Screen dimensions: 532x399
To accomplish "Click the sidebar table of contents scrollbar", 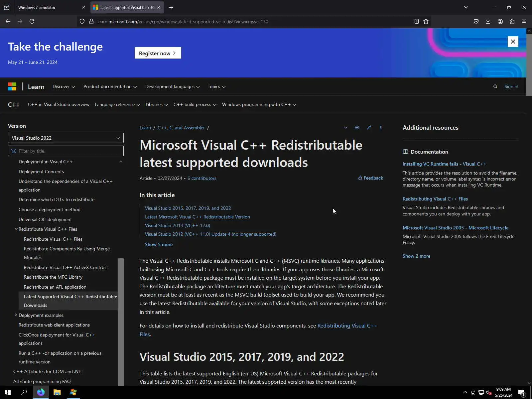I will pyautogui.click(x=121, y=322).
